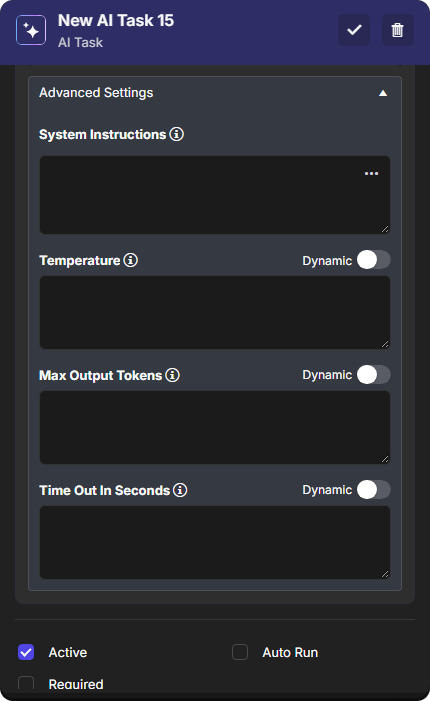Enable the Dynamic toggle for Temperature

coord(374,260)
